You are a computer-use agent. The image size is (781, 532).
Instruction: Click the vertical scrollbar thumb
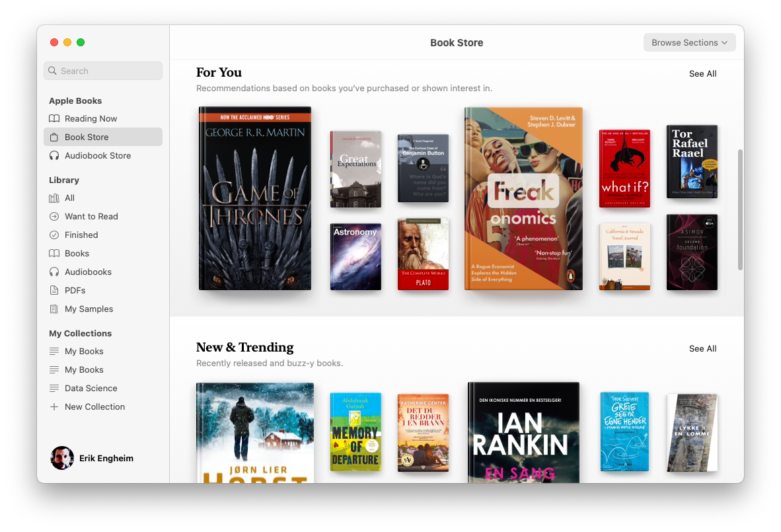pyautogui.click(x=740, y=209)
